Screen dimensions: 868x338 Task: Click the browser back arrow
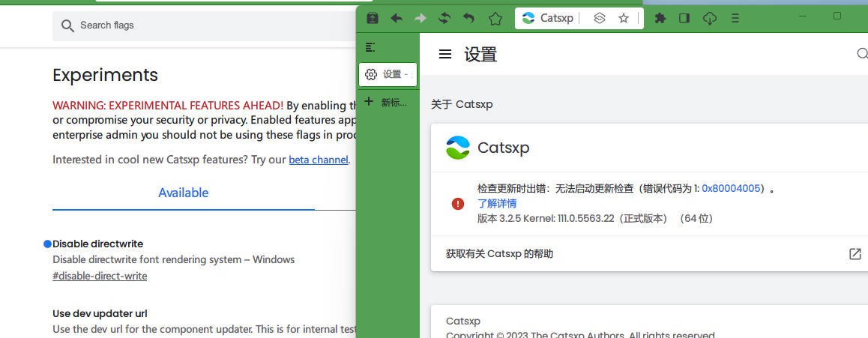397,19
